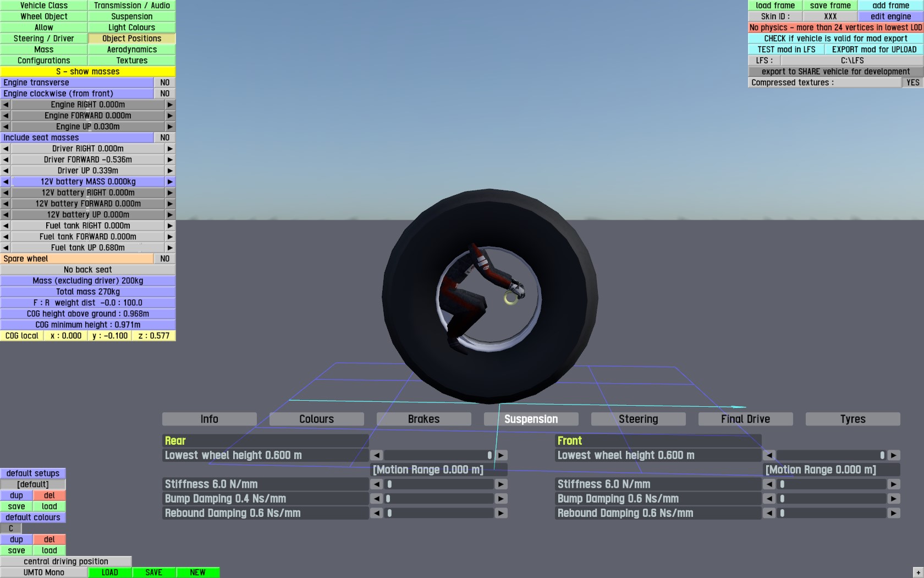This screenshot has width=924, height=578.
Task: Adjust Front Bump Damping slider
Action: click(x=832, y=499)
